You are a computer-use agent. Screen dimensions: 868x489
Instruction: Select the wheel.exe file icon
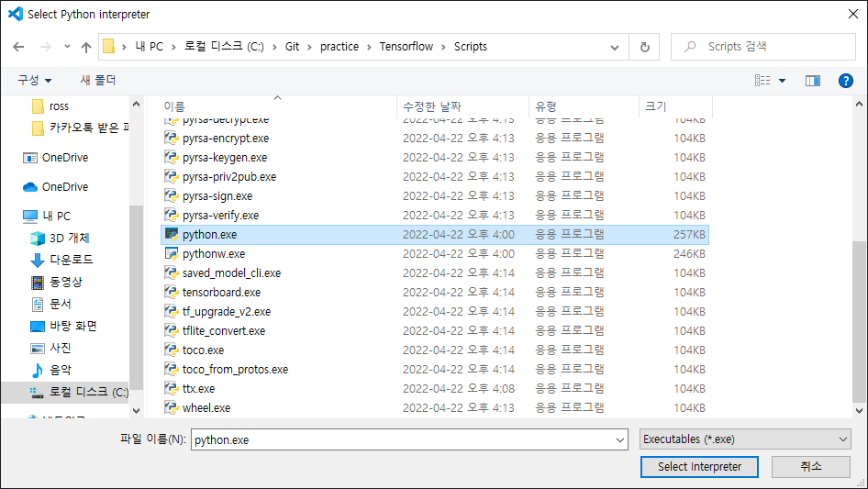(172, 407)
